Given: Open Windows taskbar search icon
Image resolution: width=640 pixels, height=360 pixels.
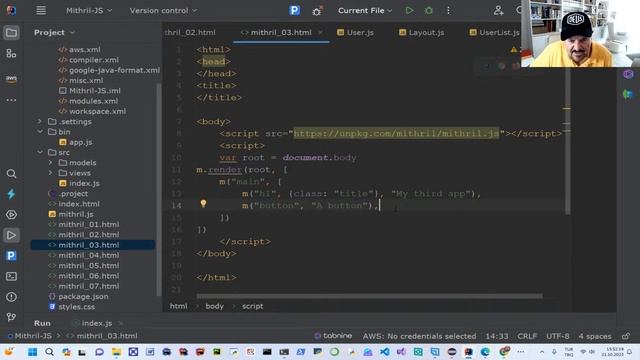Looking at the screenshot, I should (49, 352).
